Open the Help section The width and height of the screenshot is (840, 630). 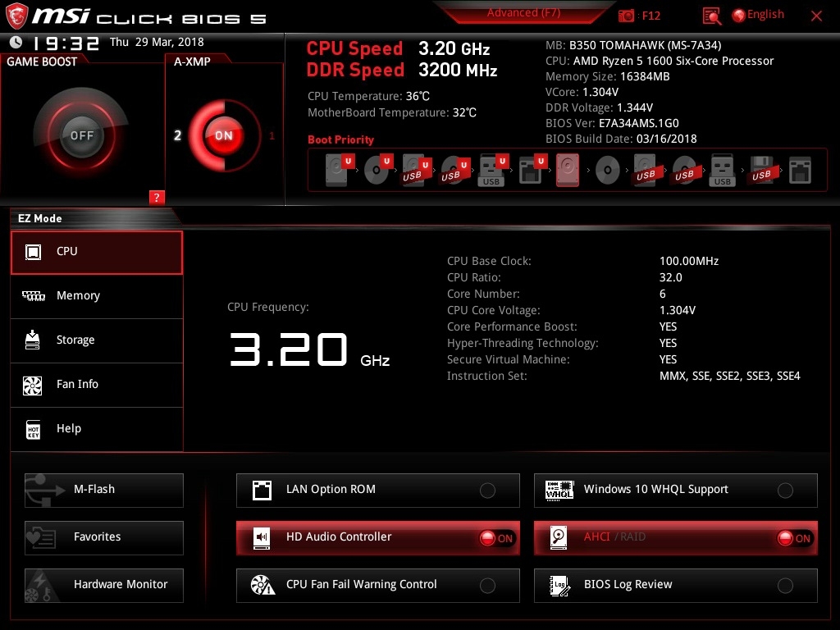[97, 429]
